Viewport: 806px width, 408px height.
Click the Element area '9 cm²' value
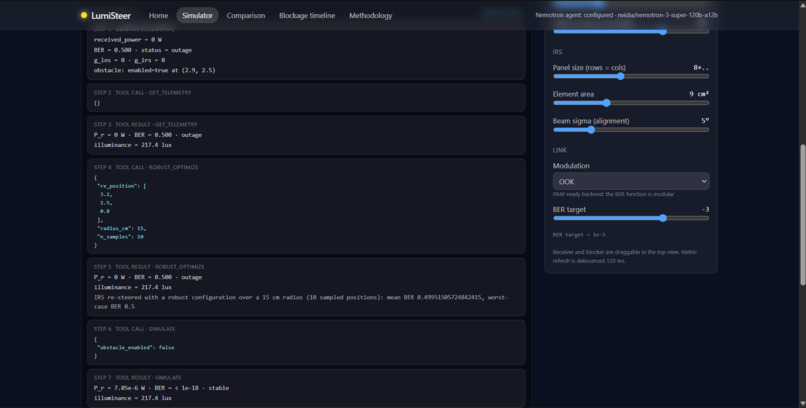(699, 94)
